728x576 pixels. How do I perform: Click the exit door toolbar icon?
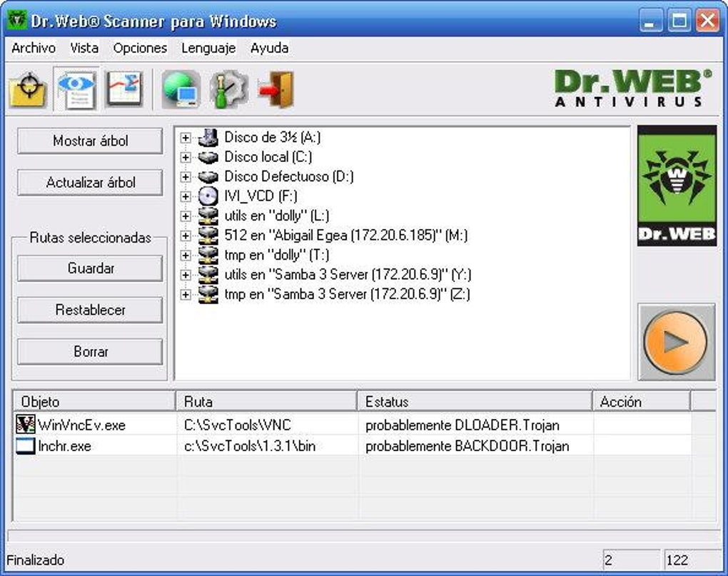click(x=276, y=89)
